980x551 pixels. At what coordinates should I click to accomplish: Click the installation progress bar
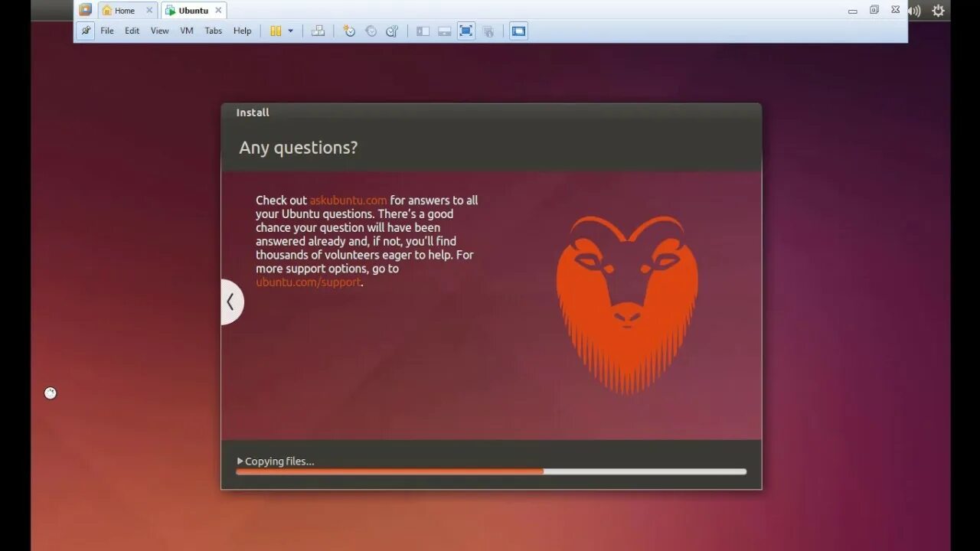(491, 472)
